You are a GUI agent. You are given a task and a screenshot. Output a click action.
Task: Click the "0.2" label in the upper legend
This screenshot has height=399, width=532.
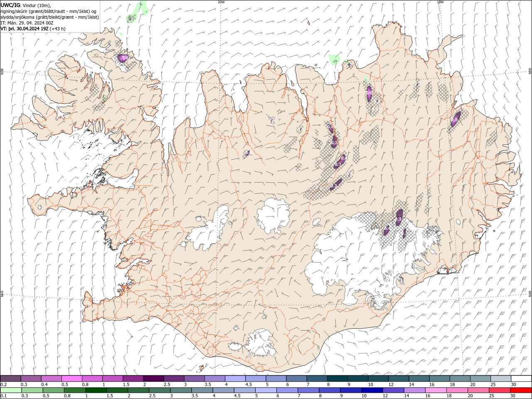[x=3, y=384]
